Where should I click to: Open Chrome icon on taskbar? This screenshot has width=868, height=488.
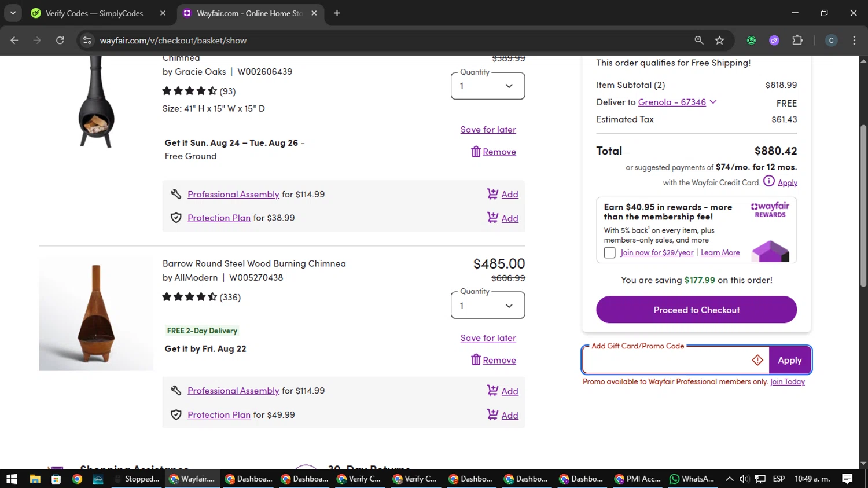[x=77, y=479]
